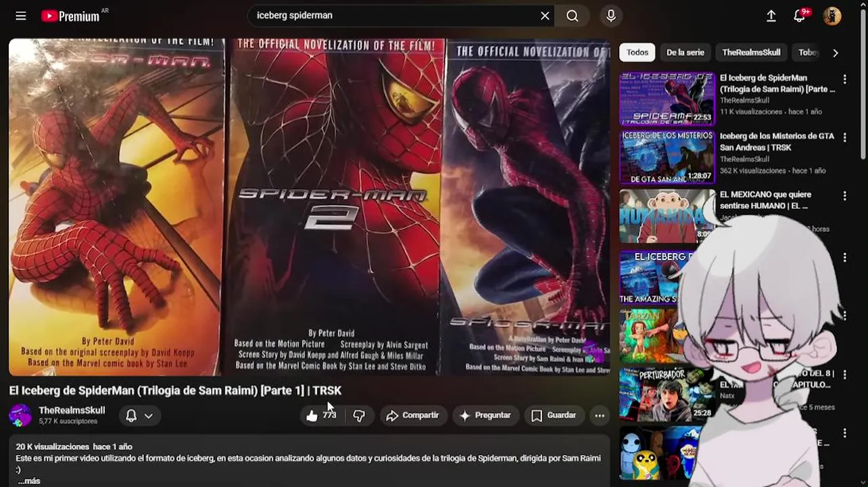
Task: Share the video via Compartir
Action: (x=412, y=415)
